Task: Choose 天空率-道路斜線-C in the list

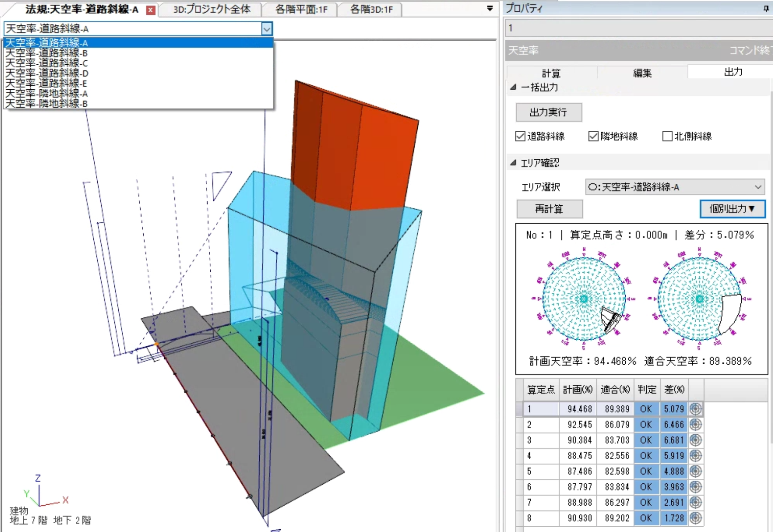Action: (138, 63)
